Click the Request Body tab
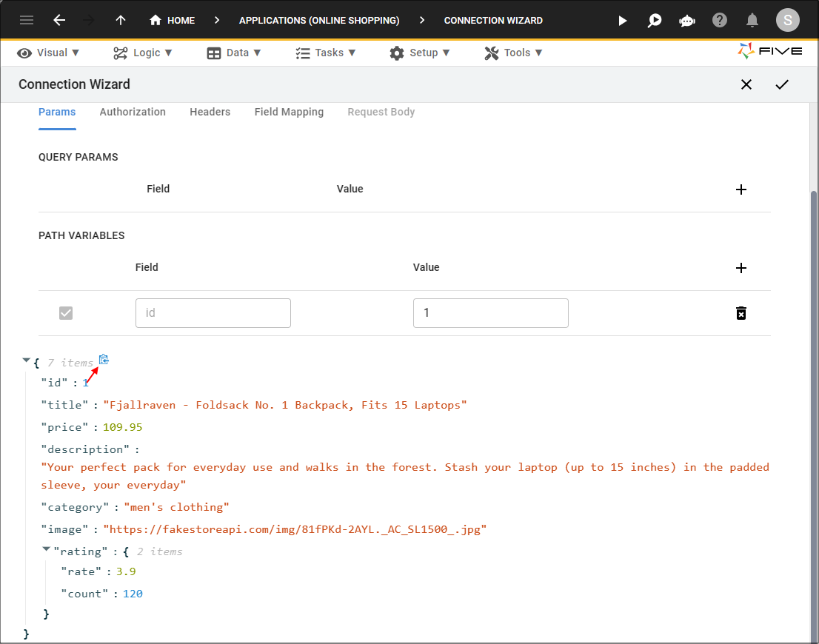819x644 pixels. 381,113
